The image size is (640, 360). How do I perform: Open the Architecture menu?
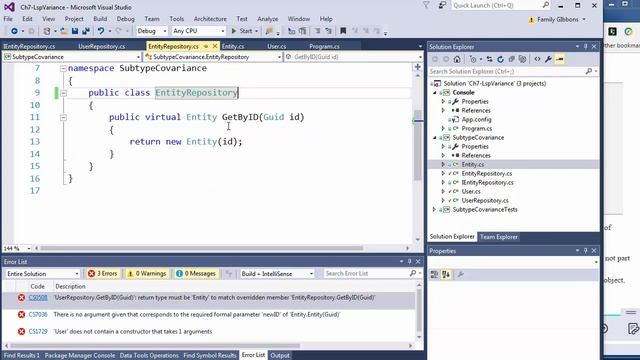point(210,19)
